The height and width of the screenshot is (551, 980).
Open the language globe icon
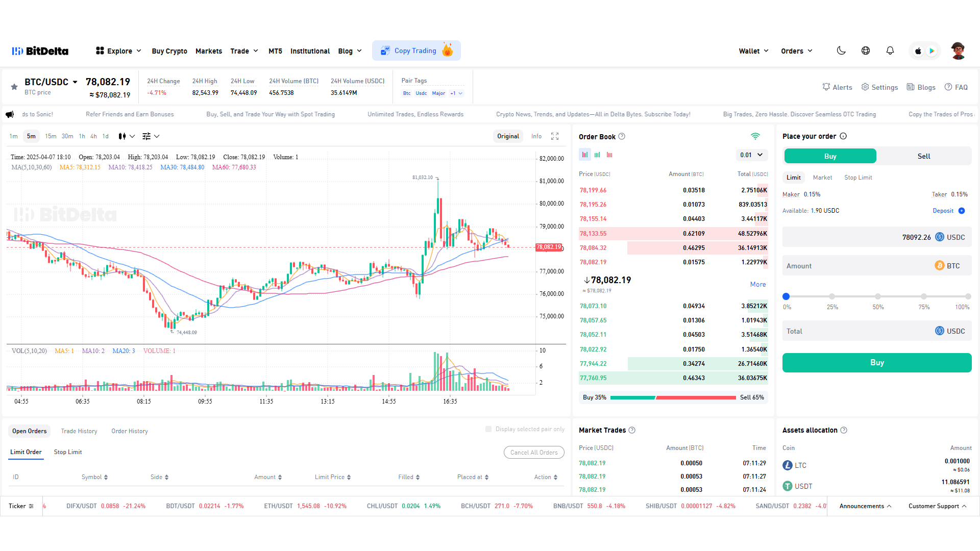(x=866, y=51)
